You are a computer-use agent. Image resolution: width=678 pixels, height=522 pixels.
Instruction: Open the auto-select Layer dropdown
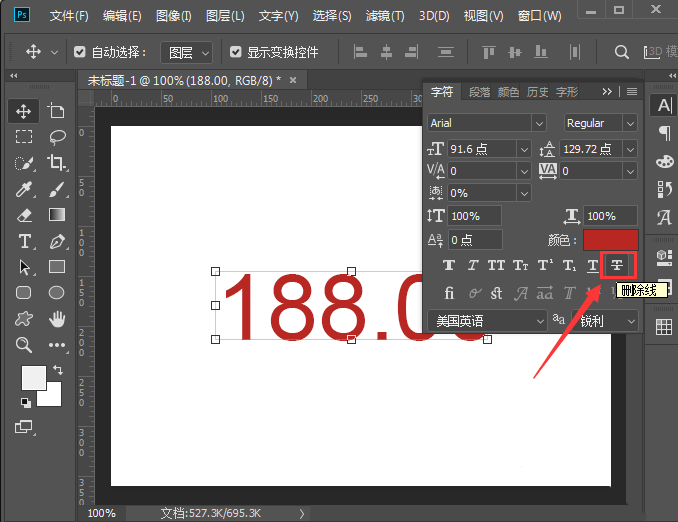click(186, 52)
